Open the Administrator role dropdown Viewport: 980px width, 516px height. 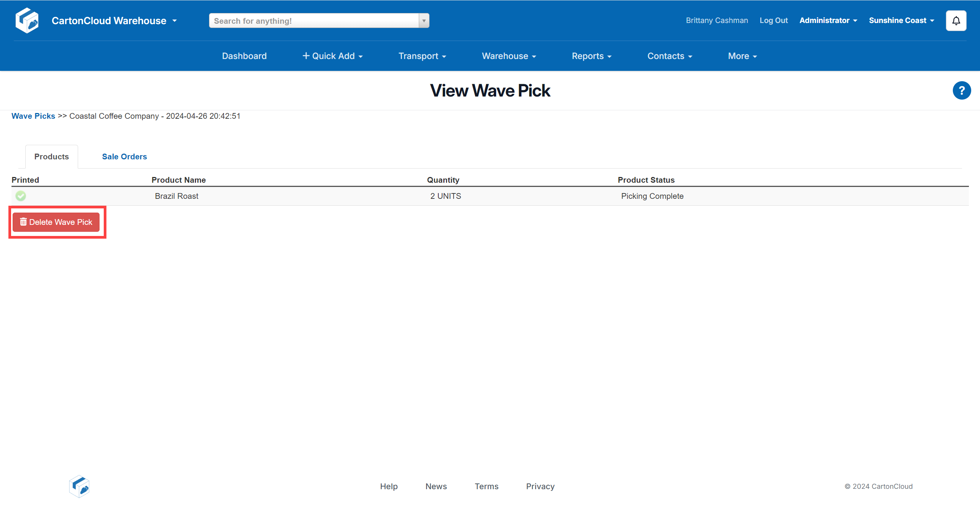point(828,21)
